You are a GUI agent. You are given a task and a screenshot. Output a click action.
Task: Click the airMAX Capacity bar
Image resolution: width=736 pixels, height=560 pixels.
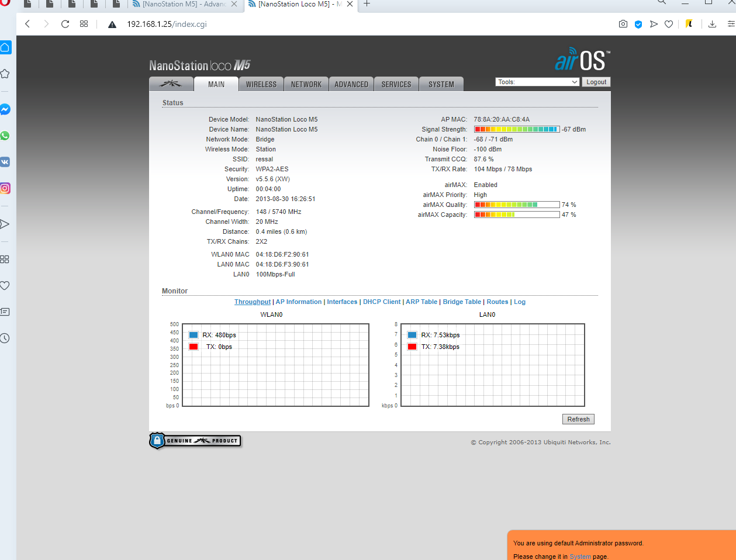(517, 215)
